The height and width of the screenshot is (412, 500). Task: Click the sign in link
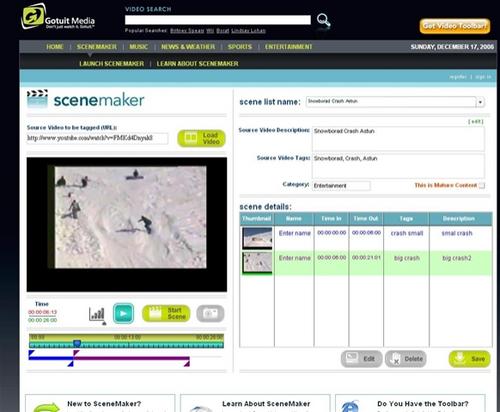tap(483, 77)
